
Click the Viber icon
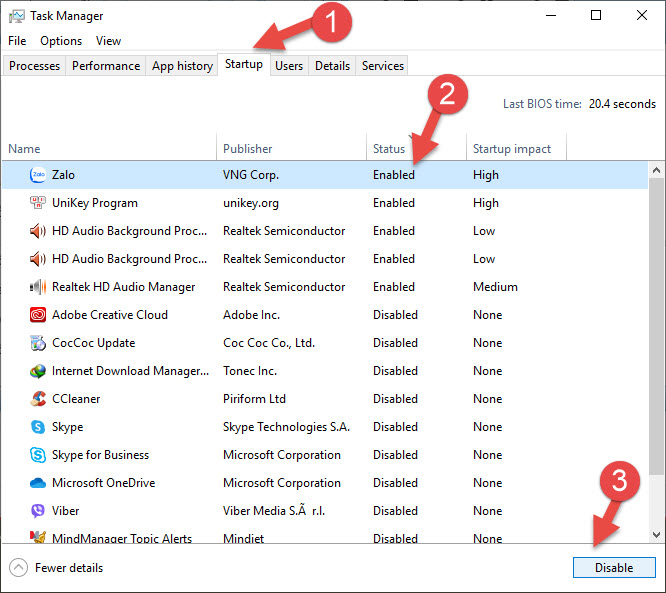click(x=38, y=511)
